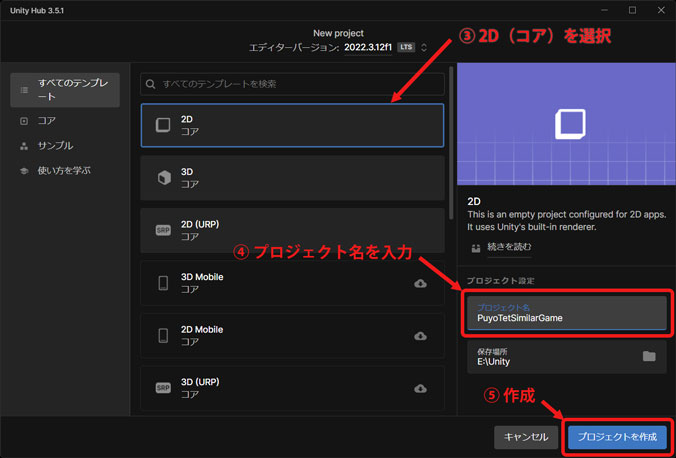The height and width of the screenshot is (458, 676).
Task: Click the core icon beside コア
Action: pyautogui.click(x=24, y=121)
